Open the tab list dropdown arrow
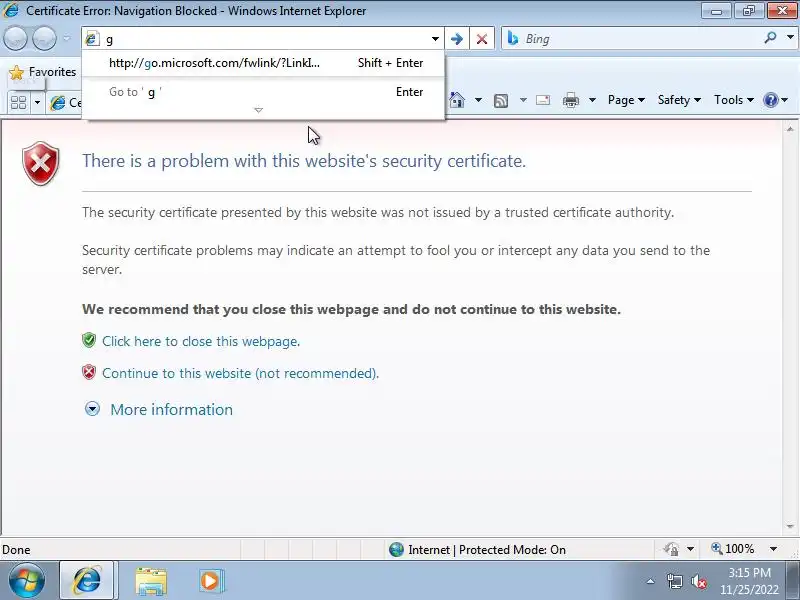800x600 pixels. pyautogui.click(x=37, y=103)
